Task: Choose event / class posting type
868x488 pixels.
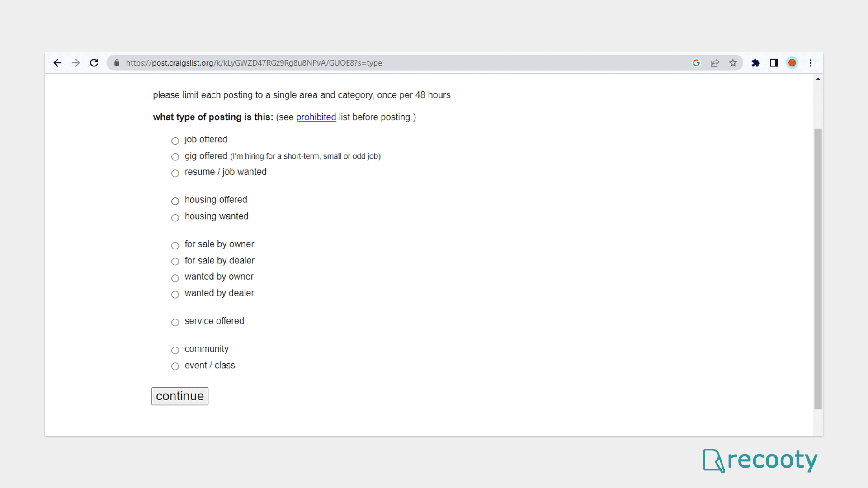Action: point(175,366)
